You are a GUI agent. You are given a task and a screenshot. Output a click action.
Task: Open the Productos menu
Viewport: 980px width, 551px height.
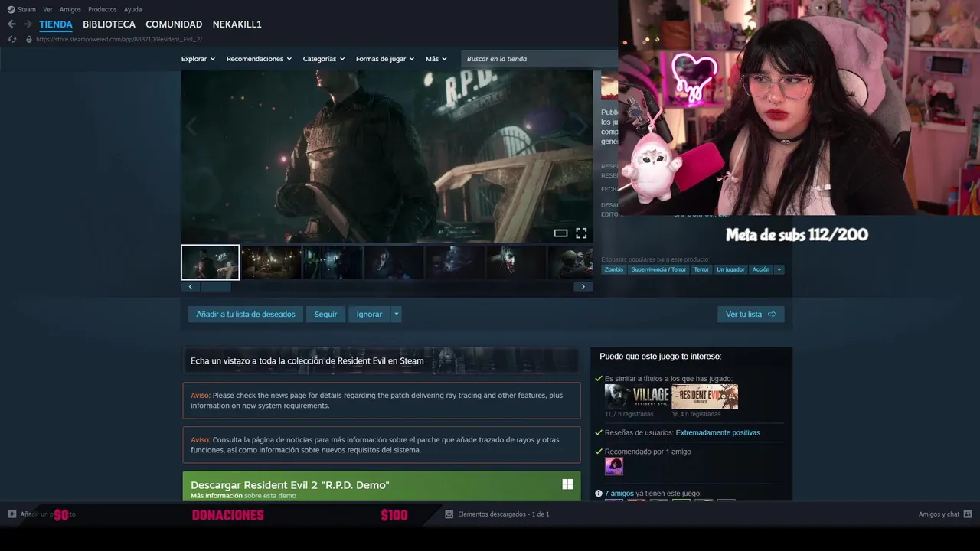click(103, 9)
